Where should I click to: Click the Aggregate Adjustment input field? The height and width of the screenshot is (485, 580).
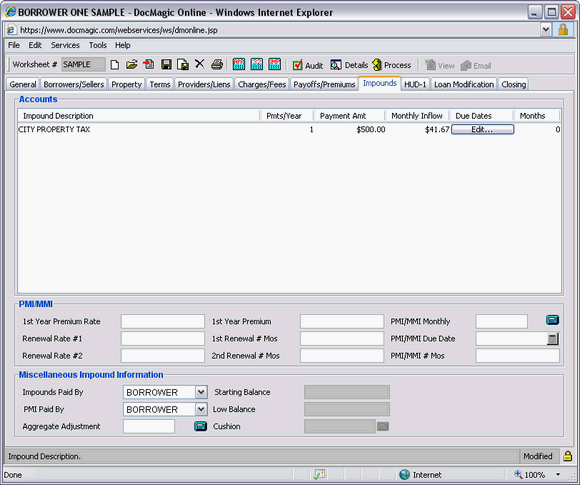[149, 426]
